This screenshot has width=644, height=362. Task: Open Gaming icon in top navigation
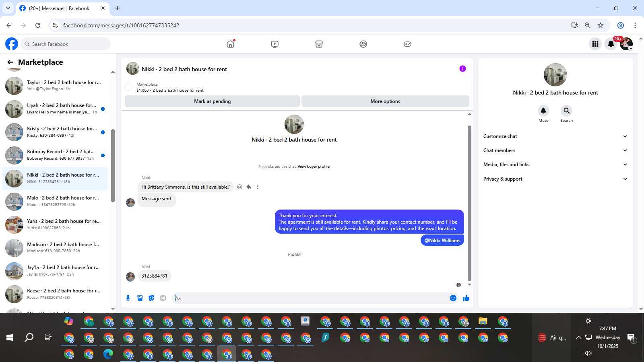(x=407, y=44)
